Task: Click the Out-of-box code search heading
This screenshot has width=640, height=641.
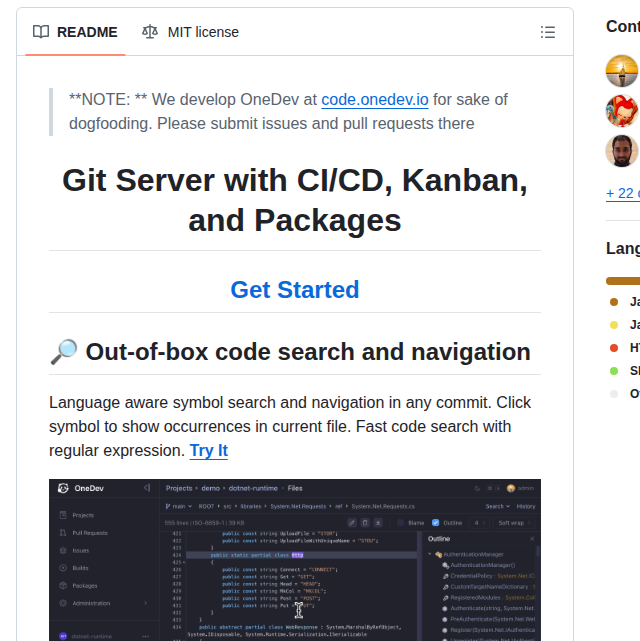Action: pos(307,352)
